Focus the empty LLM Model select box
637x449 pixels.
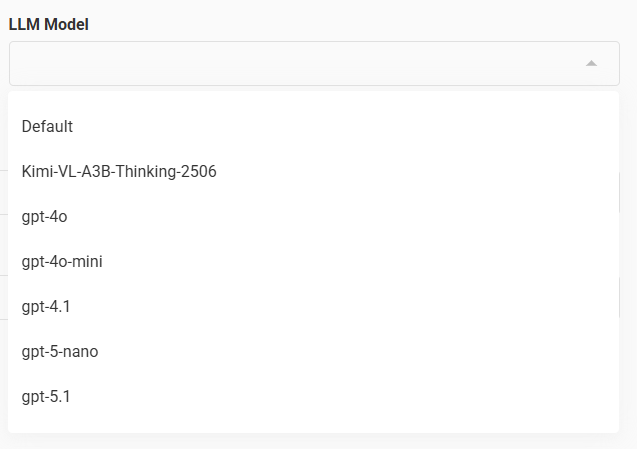[290, 63]
